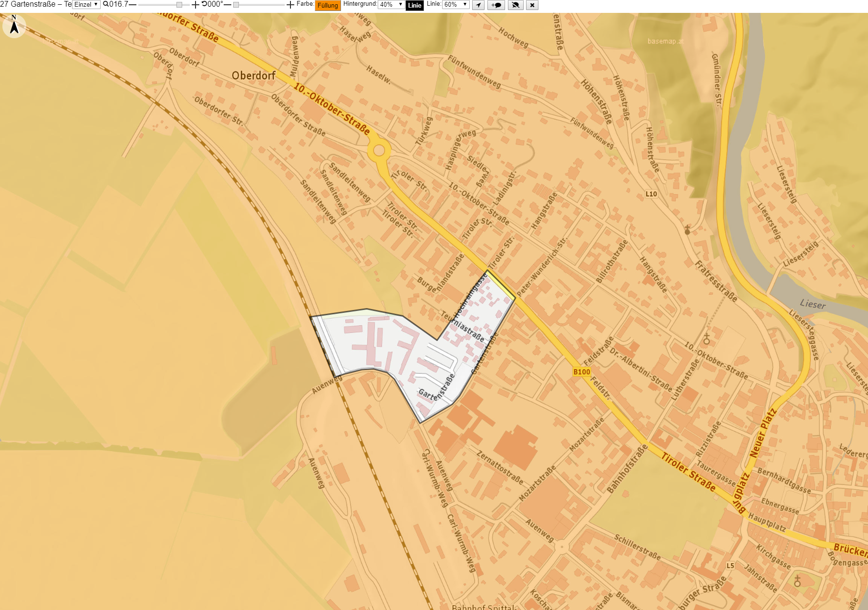Click the add comment speech bubble button
Screen dimensions: 868x610
[x=496, y=5]
